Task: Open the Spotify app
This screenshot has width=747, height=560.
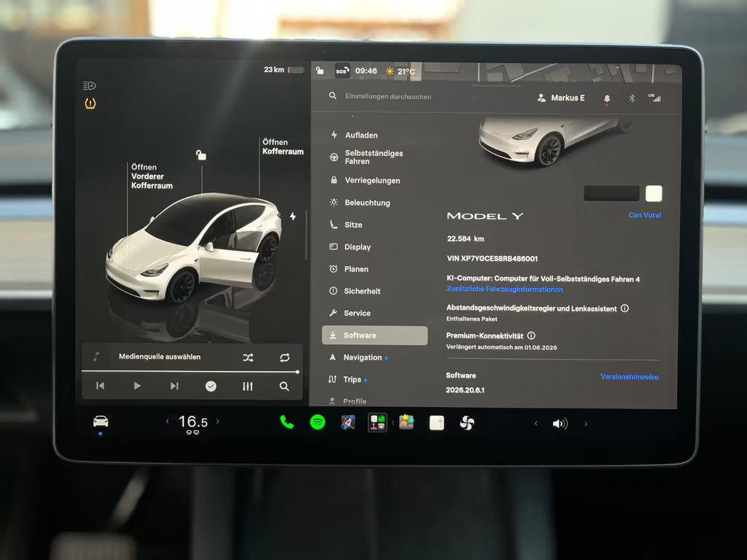Action: coord(318,422)
